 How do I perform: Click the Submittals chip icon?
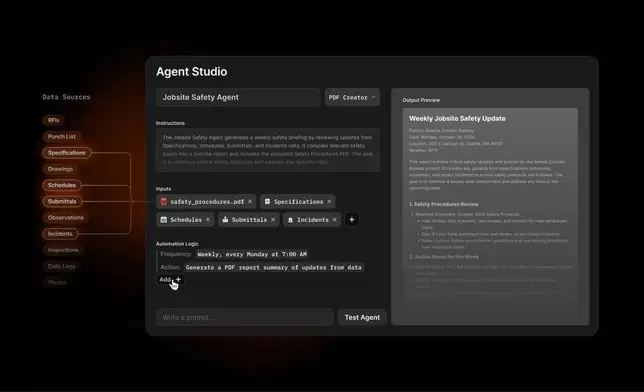(x=225, y=219)
